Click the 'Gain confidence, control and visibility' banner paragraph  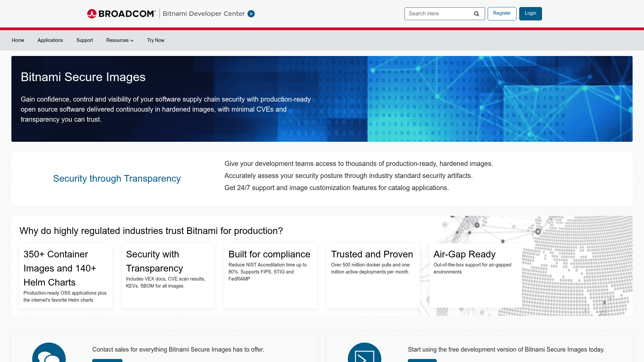coord(166,109)
